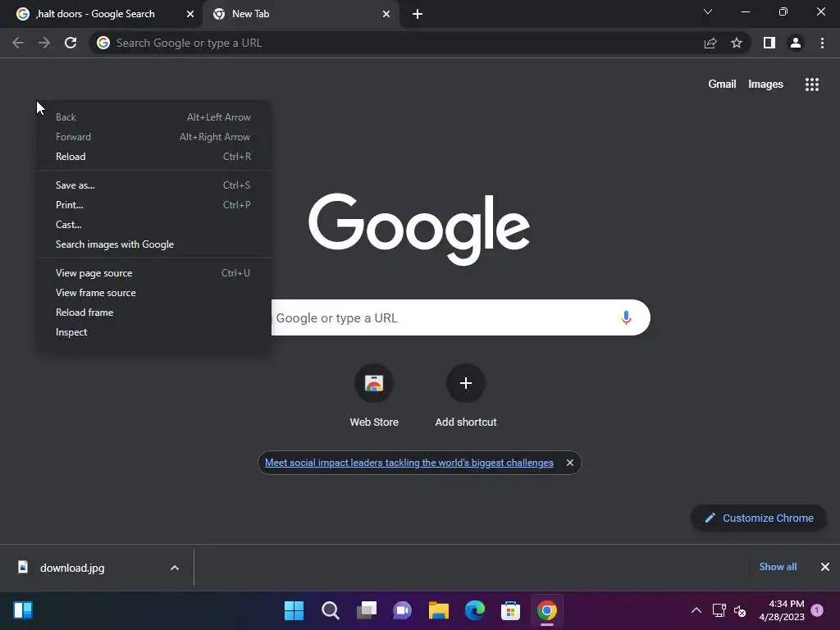Bookmark this tab with the star icon
Image resolution: width=840 pixels, height=630 pixels.
click(737, 43)
